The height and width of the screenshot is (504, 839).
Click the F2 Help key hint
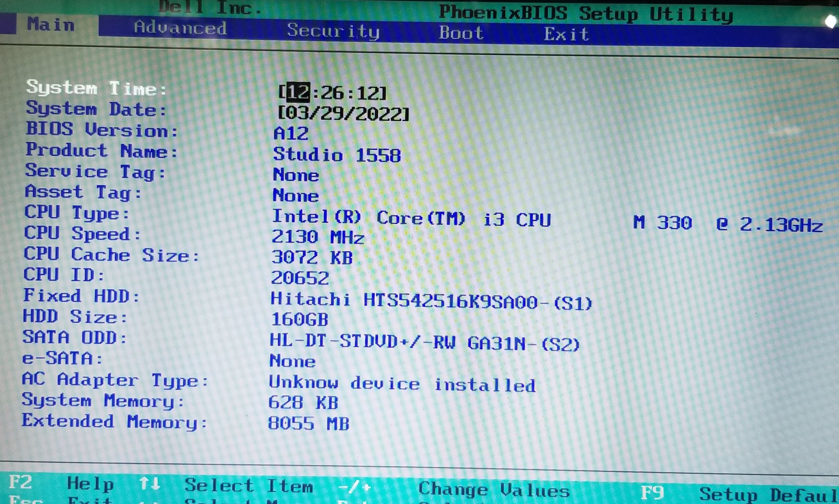coord(20,482)
